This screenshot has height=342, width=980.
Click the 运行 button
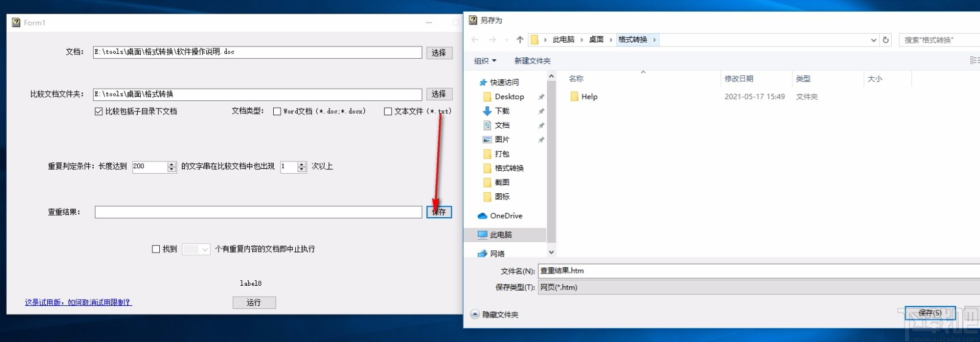254,302
